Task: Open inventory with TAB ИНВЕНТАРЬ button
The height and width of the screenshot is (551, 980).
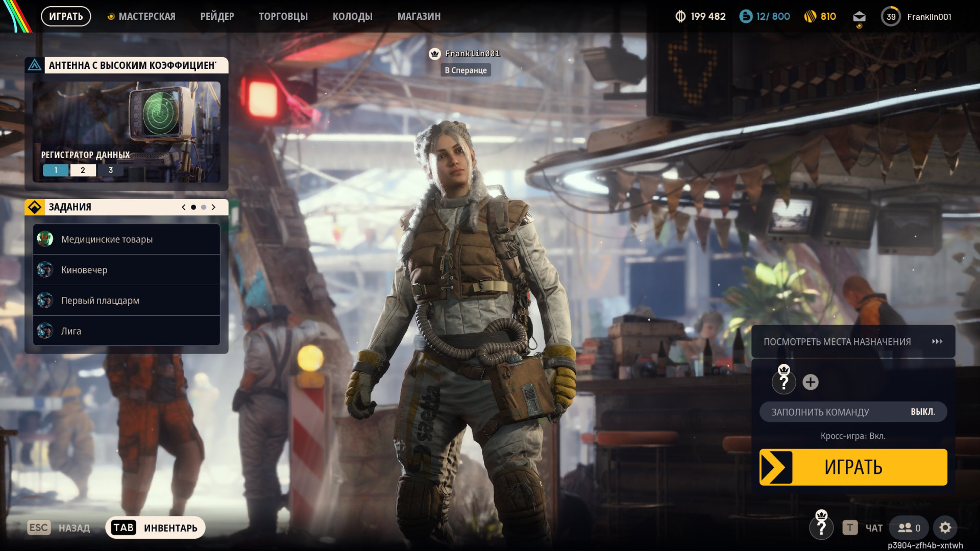Action: pyautogui.click(x=155, y=528)
